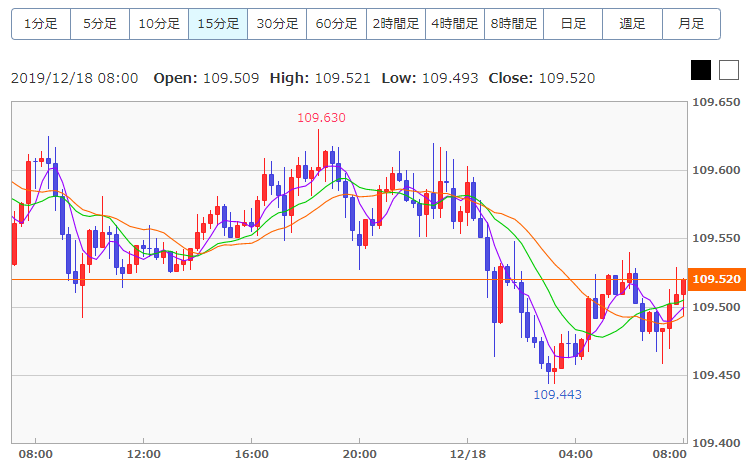Open the 月足 monthly chart tab
Viewport: 756px width, 466px height.
pos(691,24)
